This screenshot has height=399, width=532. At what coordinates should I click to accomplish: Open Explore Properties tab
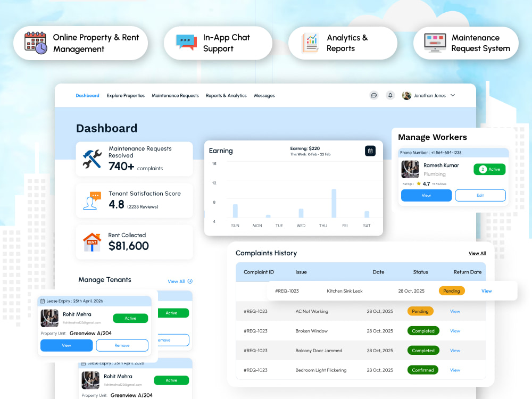pos(126,96)
